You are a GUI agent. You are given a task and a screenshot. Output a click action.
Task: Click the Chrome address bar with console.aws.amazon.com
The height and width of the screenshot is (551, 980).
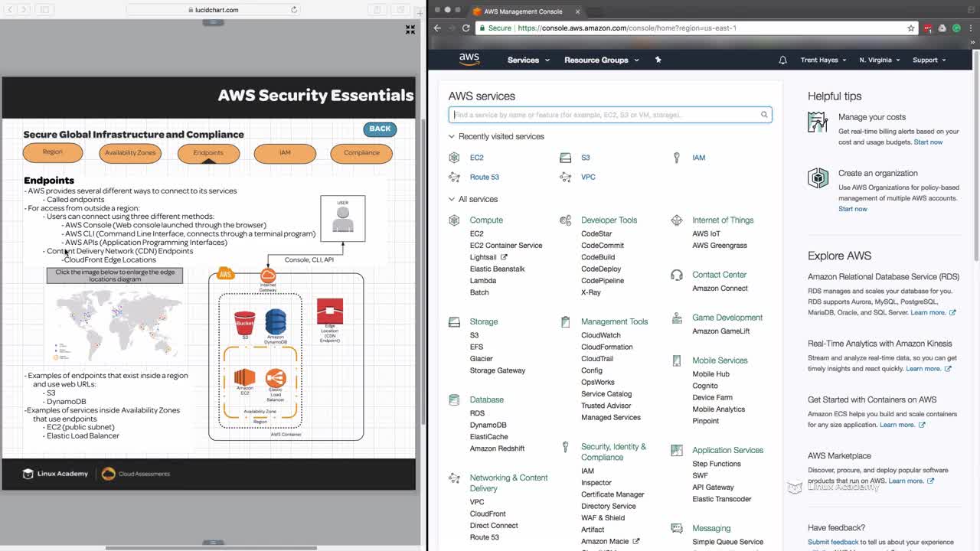[x=697, y=28]
